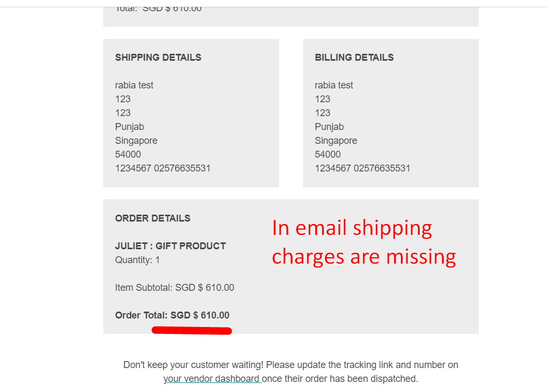Click billing postal code 54000
This screenshot has width=547, height=392.
coord(328,154)
